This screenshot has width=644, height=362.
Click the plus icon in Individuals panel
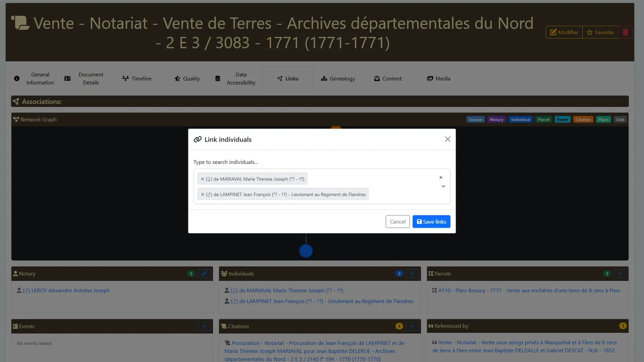[x=412, y=274]
